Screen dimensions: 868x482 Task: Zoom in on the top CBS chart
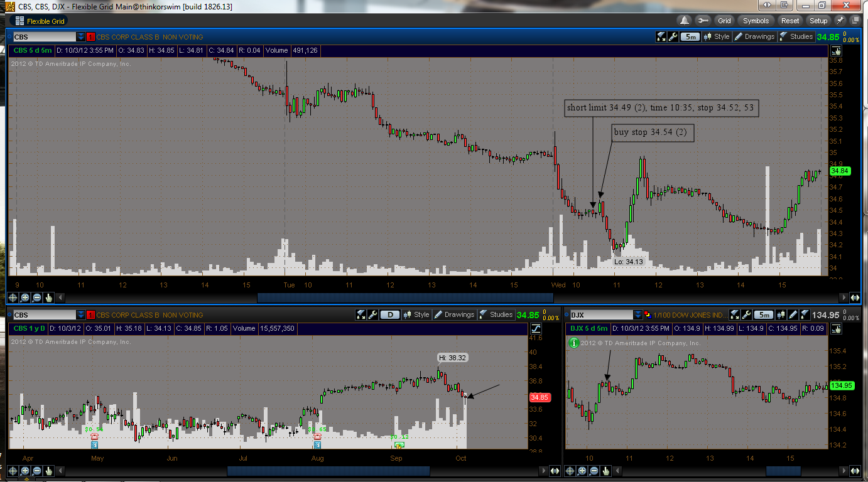pyautogui.click(x=25, y=297)
